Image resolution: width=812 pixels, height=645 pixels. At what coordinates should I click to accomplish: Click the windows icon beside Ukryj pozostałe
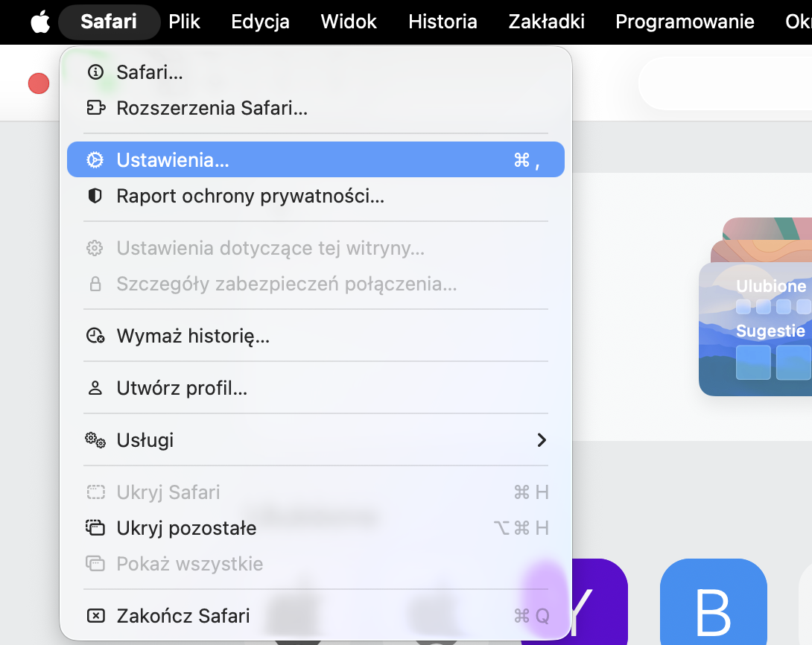(x=95, y=528)
